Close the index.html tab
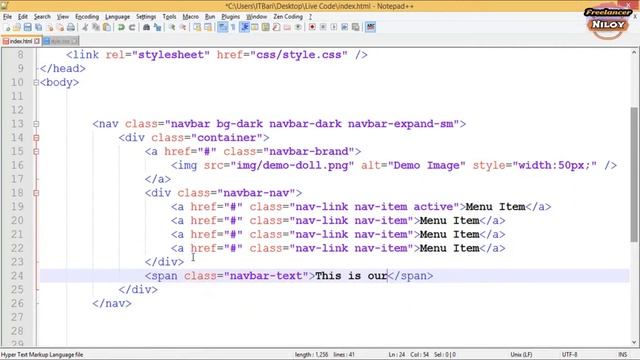640x360 pixels. 37,41
